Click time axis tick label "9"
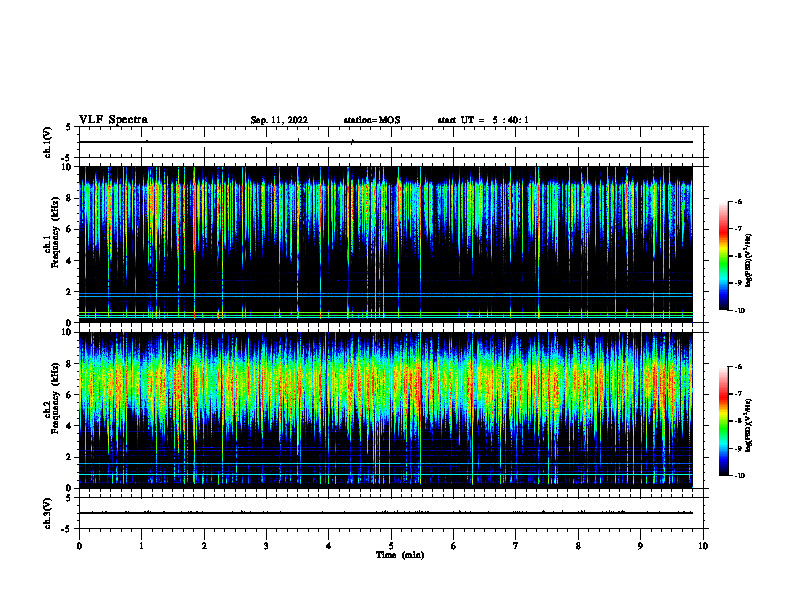 click(x=640, y=546)
